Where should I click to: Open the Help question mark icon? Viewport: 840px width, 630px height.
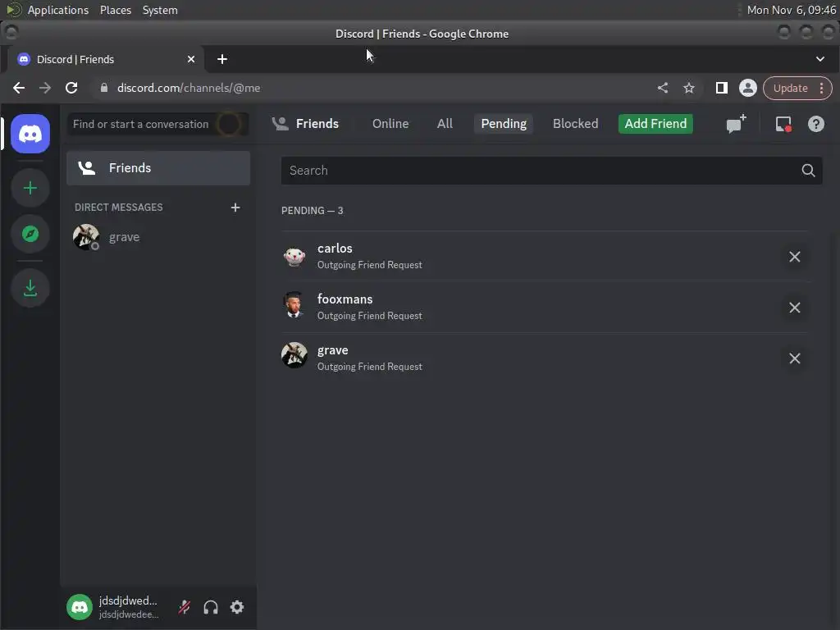tap(816, 124)
